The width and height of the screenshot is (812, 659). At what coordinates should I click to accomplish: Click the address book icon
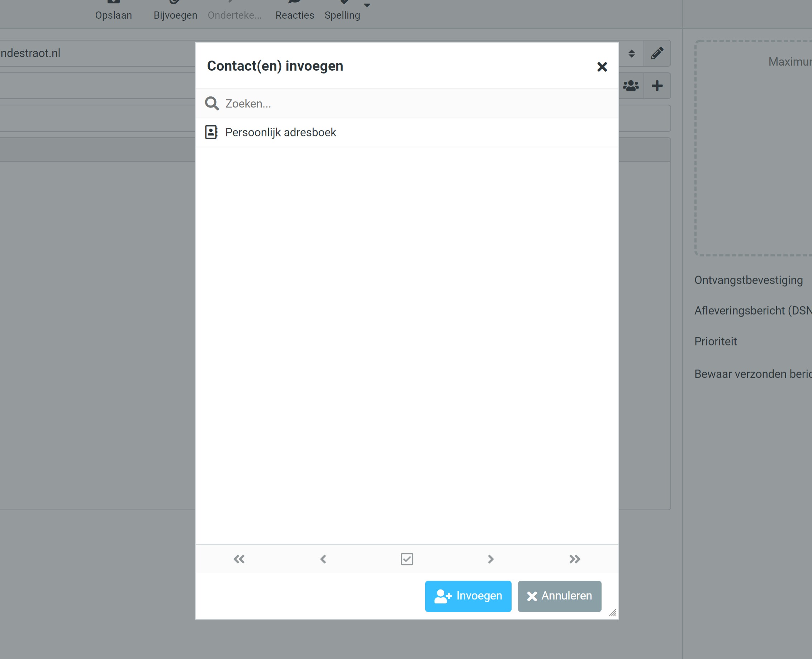click(211, 133)
